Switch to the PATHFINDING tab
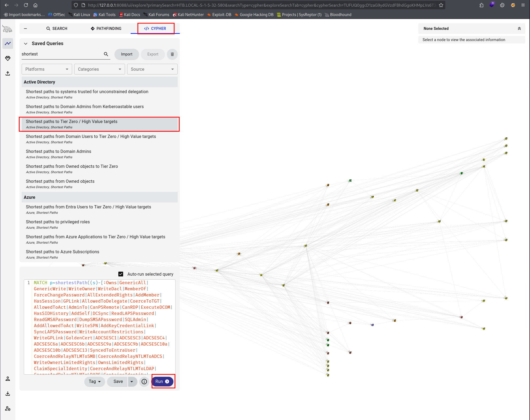 (x=106, y=28)
